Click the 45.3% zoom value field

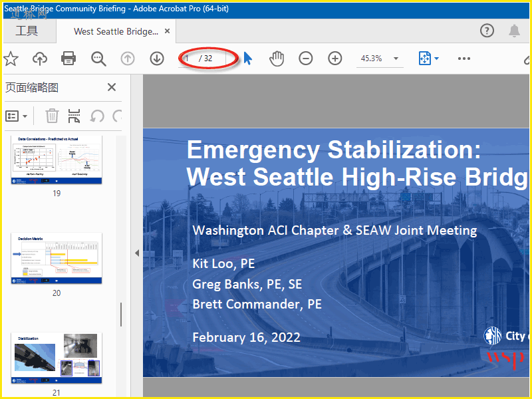coord(371,59)
